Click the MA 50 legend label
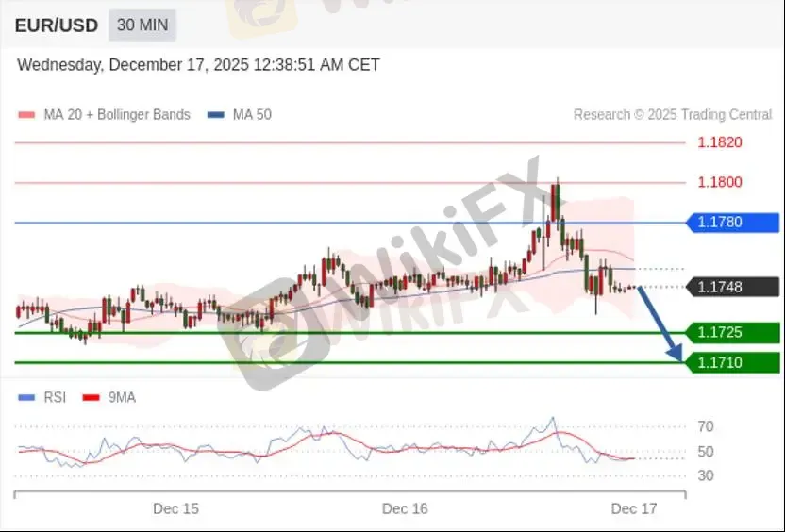 coord(252,115)
